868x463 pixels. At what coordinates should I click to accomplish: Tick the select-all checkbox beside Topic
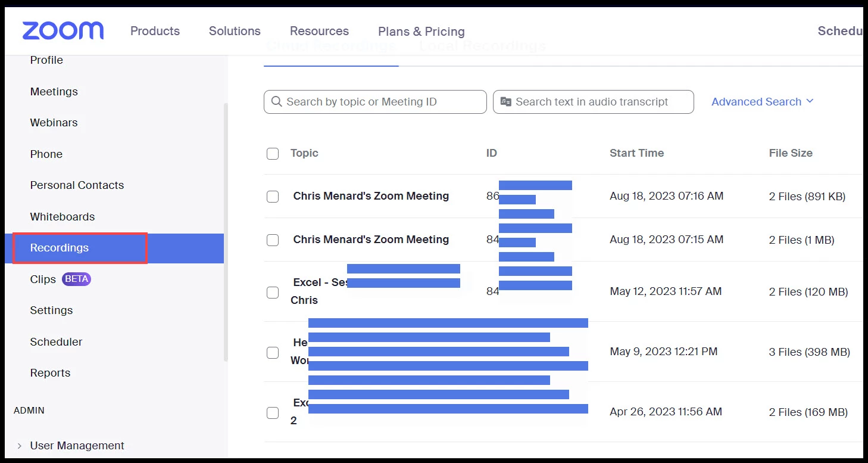[273, 154]
